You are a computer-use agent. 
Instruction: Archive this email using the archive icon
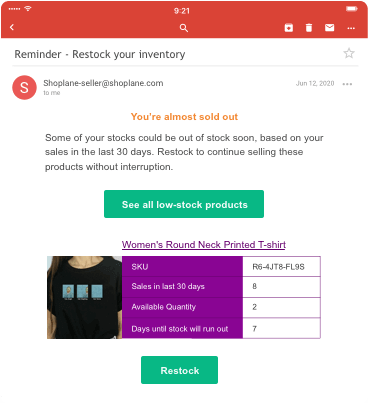pyautogui.click(x=289, y=28)
